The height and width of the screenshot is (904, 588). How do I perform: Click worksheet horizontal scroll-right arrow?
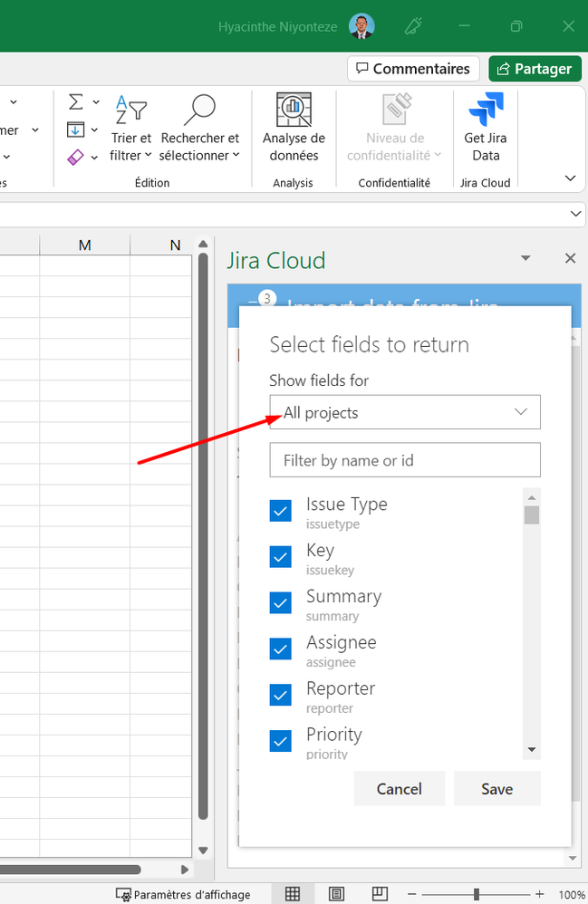tap(185, 870)
